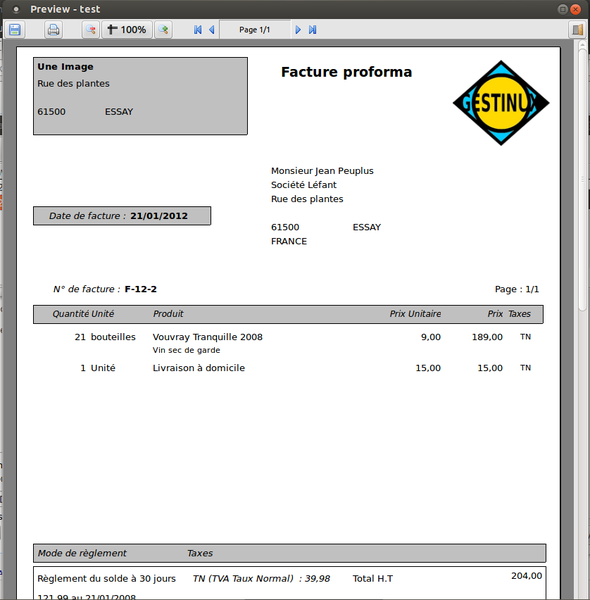The width and height of the screenshot is (590, 600).
Task: Click invoice number 'F-12-2'
Action: tap(140, 289)
